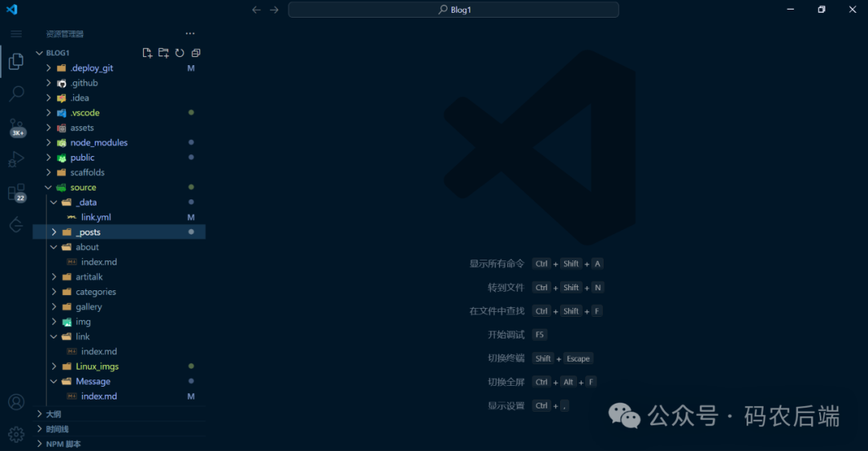
Task: Expand the _posts folder
Action: 54,232
